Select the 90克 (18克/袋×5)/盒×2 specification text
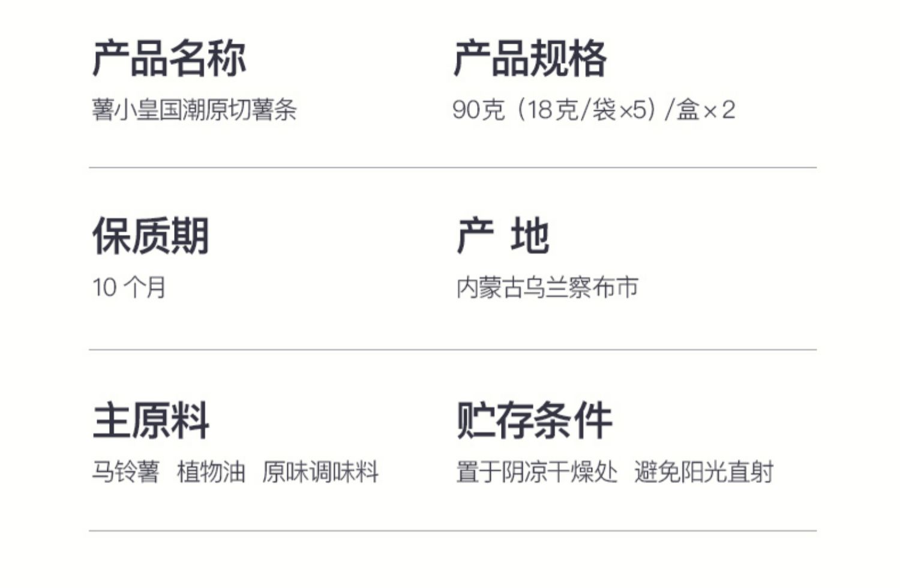The width and height of the screenshot is (900, 588). (594, 110)
